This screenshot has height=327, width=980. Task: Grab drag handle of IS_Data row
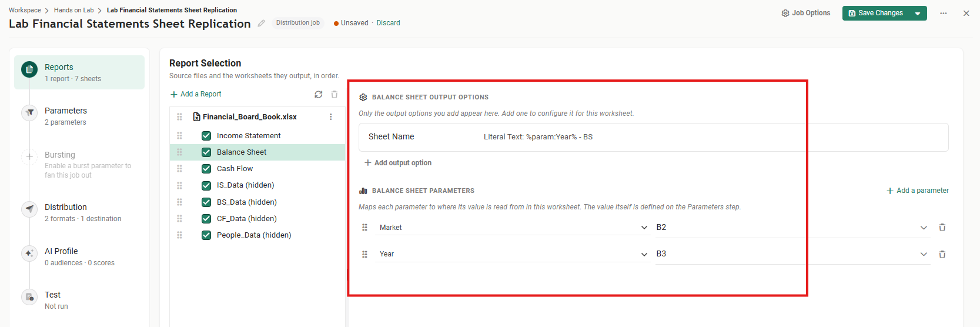(x=180, y=185)
